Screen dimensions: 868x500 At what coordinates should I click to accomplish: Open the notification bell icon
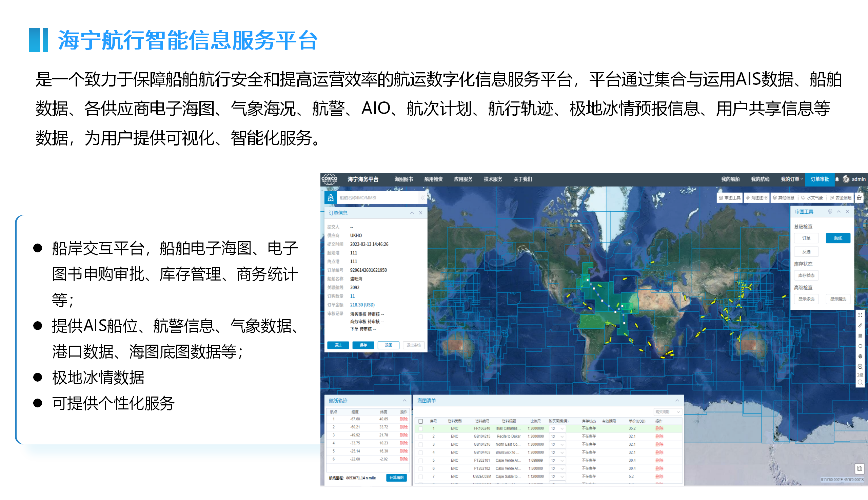click(837, 179)
